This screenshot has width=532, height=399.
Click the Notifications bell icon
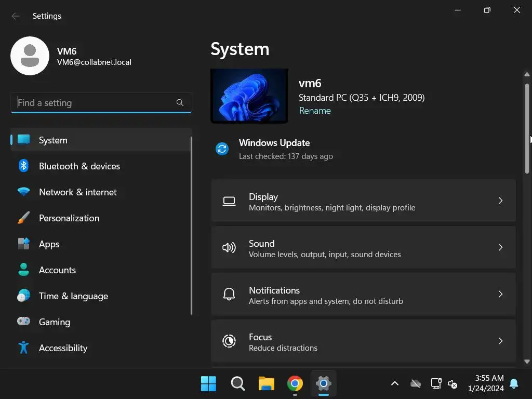[229, 294]
